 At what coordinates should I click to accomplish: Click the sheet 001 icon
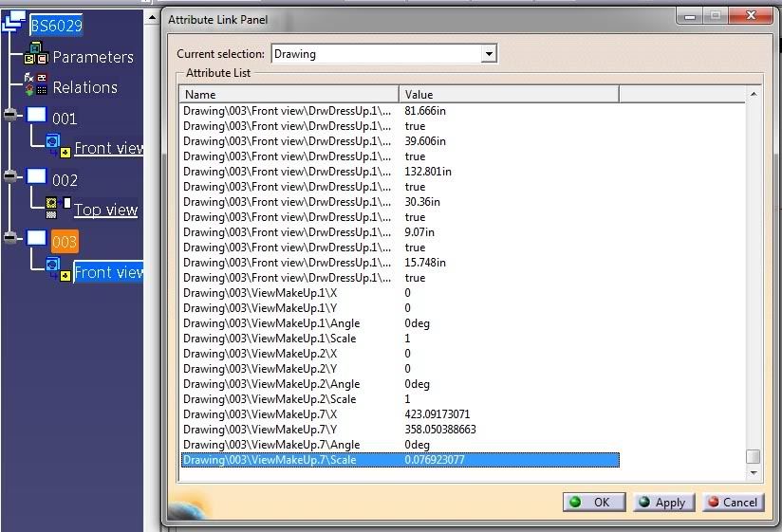pos(36,115)
